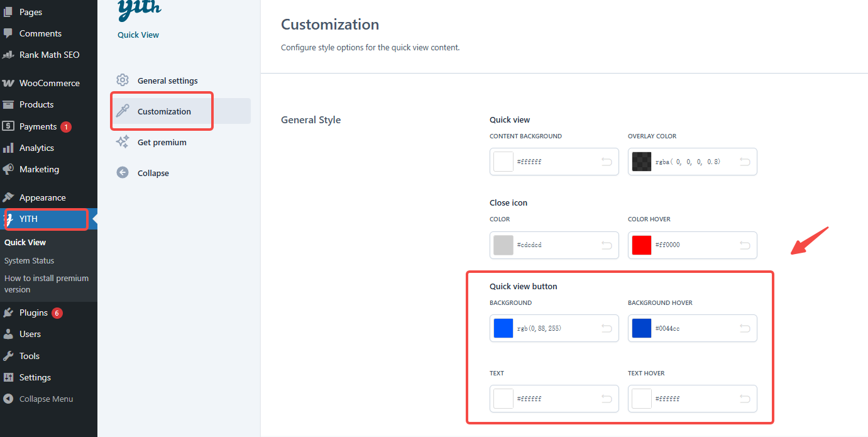Click the Text color input field
Image resolution: width=868 pixels, height=437 pixels.
pyautogui.click(x=553, y=398)
